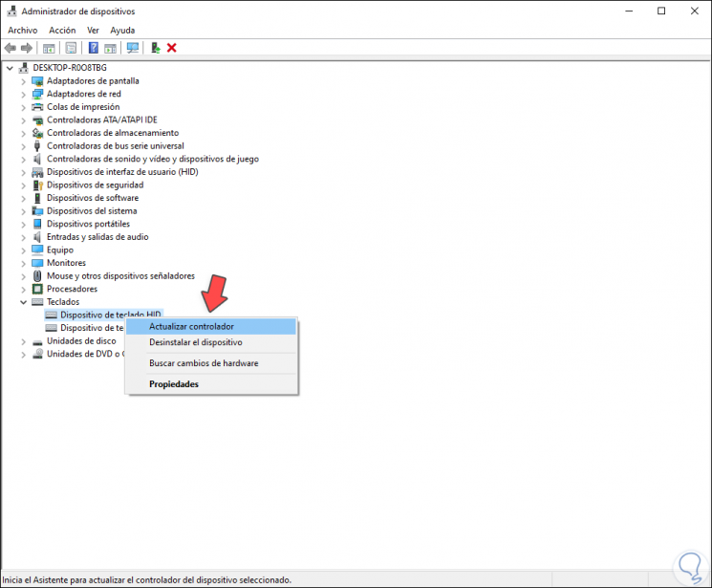Viewport: 712px width, 588px height.
Task: Expand Adaptadores de pantalla chevron
Action: [23, 82]
